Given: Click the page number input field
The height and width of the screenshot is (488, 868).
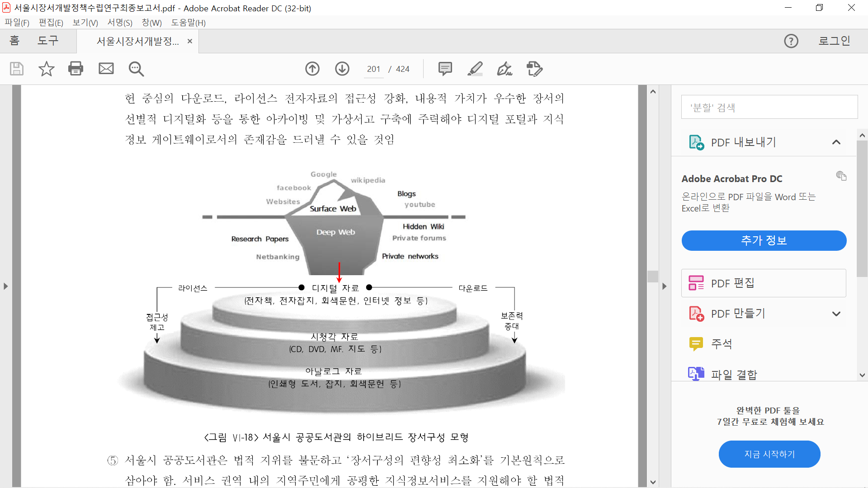Looking at the screenshot, I should [373, 69].
